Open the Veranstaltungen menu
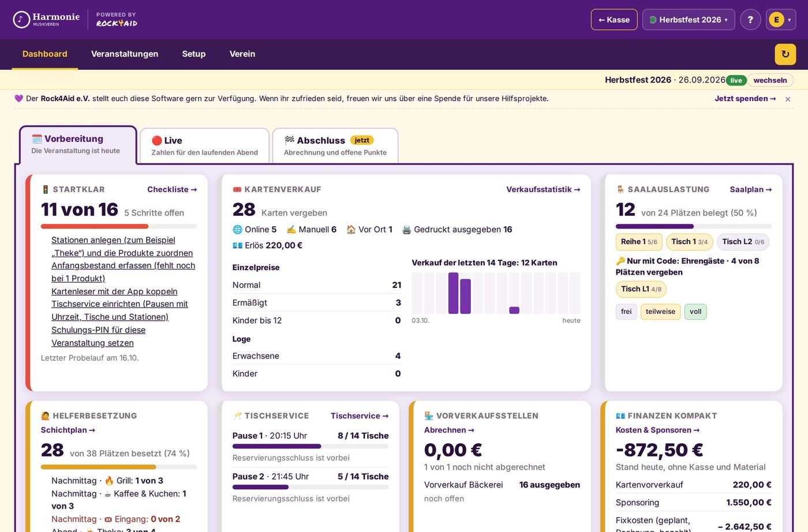Screen dimensions: 808x532 125,54
